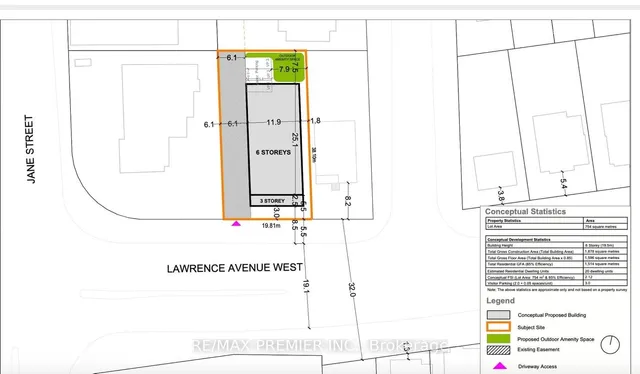Click 'Driveway Access' legend text
Image resolution: width=640 pixels, height=374 pixels.
coord(538,366)
